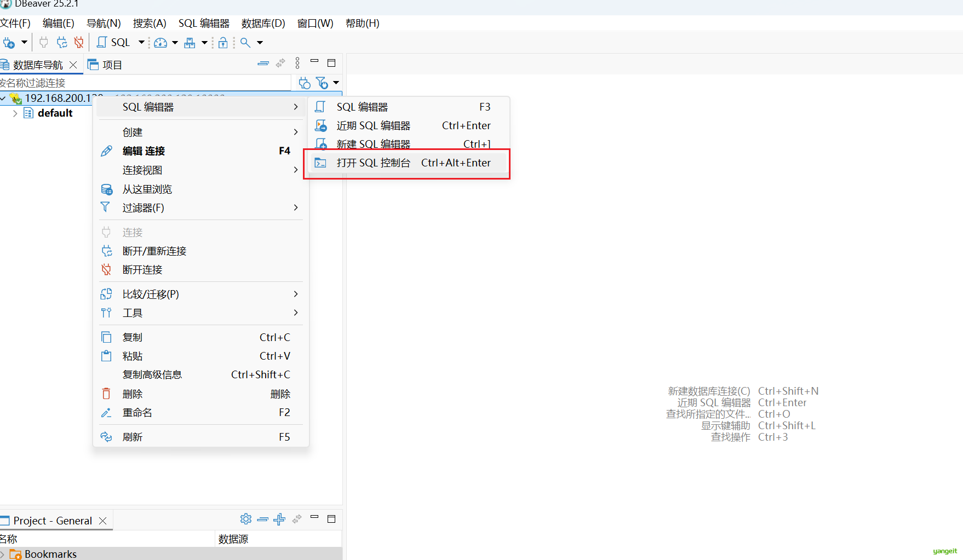Expand the Bookmarks folder
This screenshot has width=963, height=560.
point(3,555)
